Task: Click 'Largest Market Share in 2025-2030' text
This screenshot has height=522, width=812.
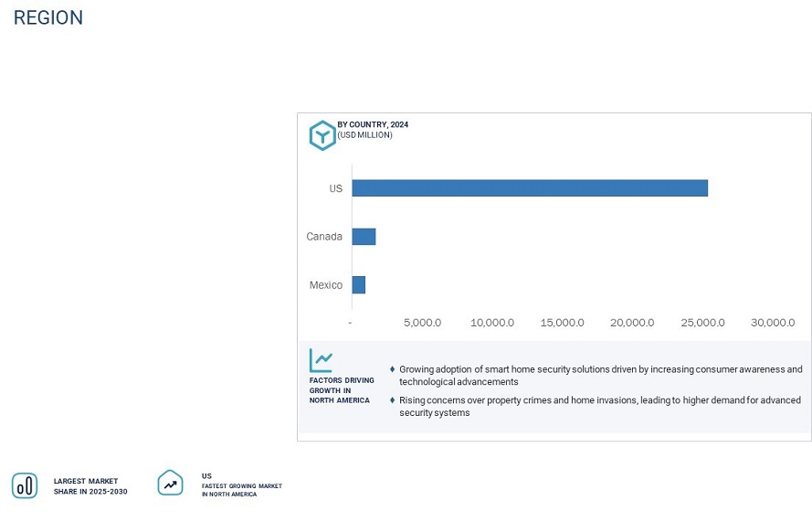Action: pos(90,486)
